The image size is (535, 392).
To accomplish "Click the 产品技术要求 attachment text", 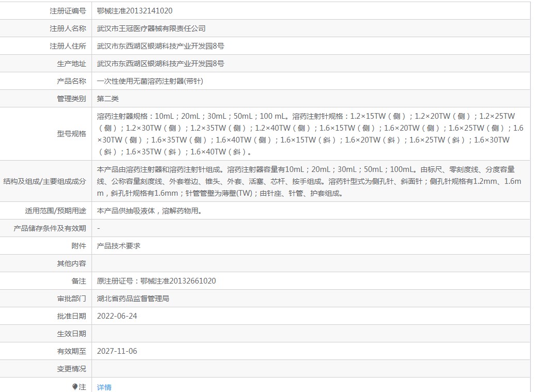I will click(119, 246).
